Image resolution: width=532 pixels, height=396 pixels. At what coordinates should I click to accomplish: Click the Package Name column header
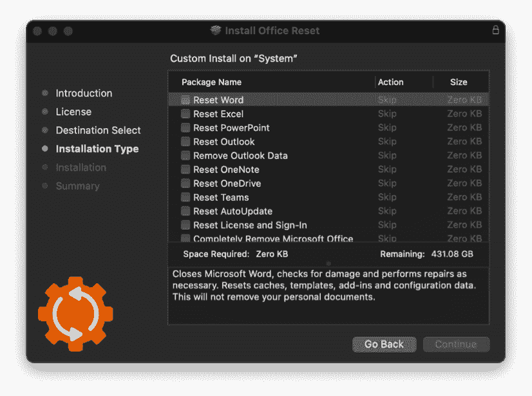pos(211,82)
